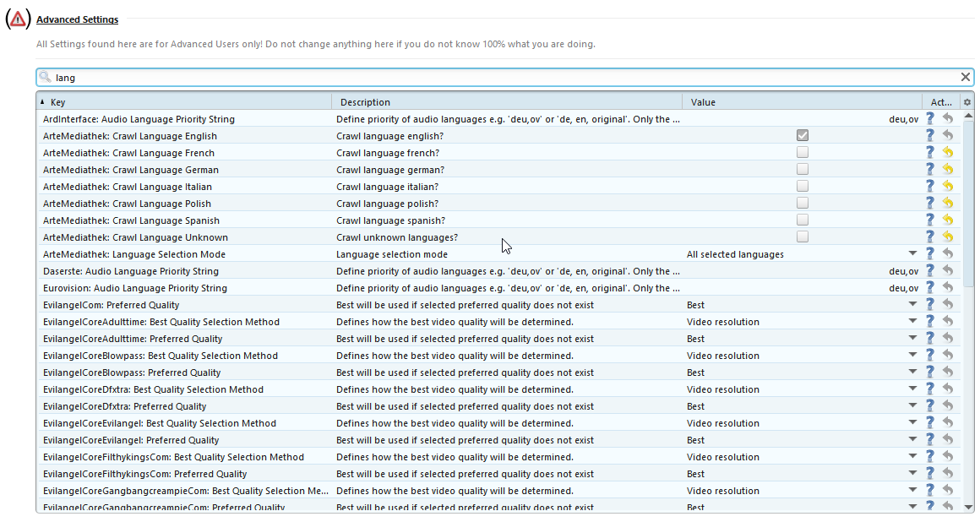
Task: Clear the 'lang' search filter
Action: 965,77
